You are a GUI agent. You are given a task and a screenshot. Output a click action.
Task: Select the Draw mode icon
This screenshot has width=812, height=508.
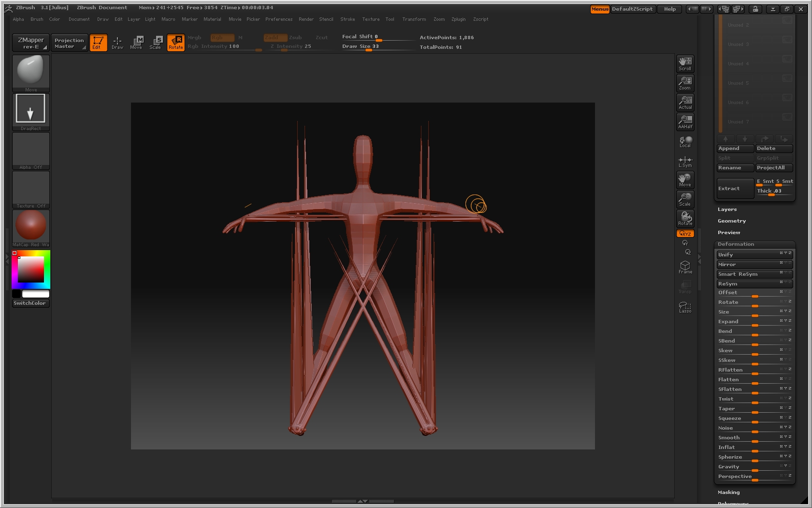117,43
